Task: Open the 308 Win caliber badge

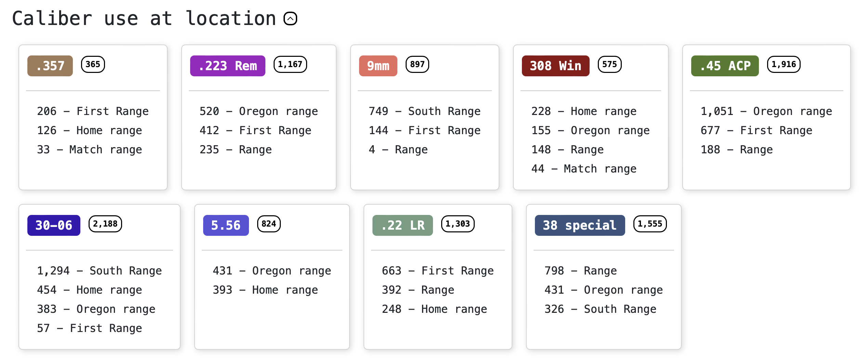Action: coord(556,66)
